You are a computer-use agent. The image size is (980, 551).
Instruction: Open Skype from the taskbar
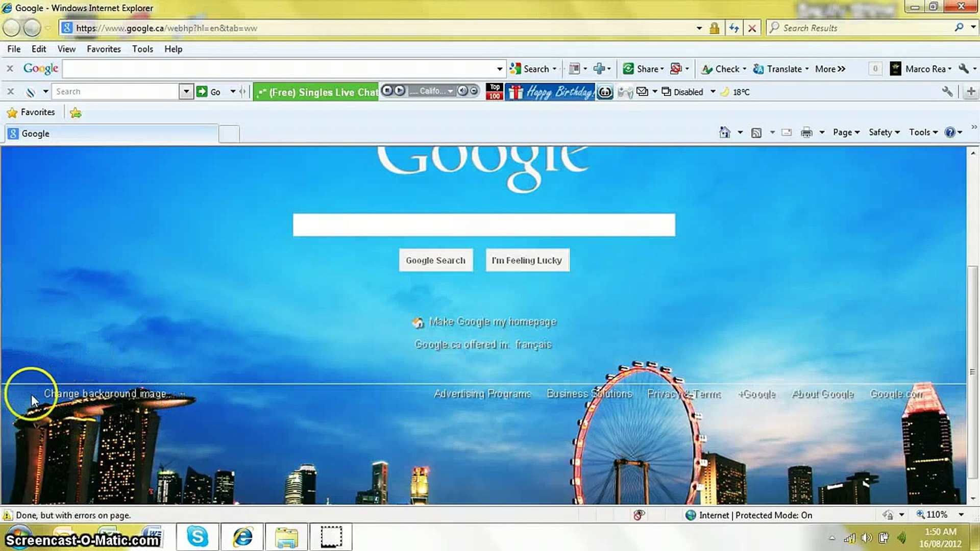[198, 537]
